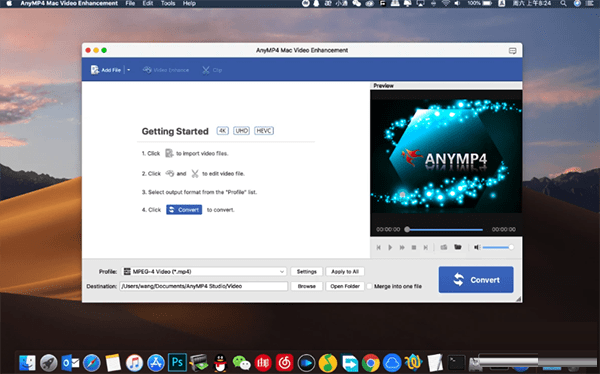This screenshot has height=374, width=600.
Task: Open Notes from the dock
Action: pyautogui.click(x=113, y=363)
